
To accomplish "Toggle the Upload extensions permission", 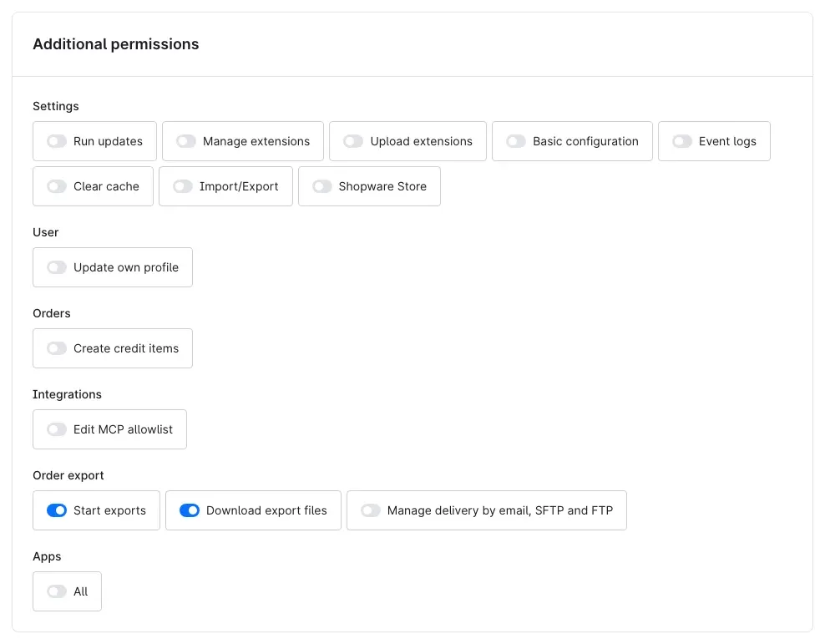I will click(x=353, y=141).
